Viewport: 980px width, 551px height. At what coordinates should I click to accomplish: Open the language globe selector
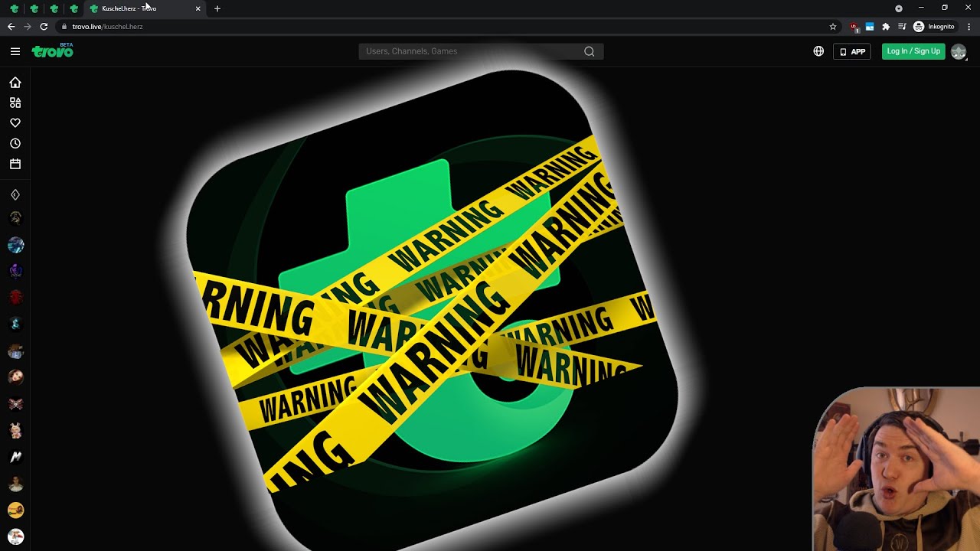tap(818, 51)
